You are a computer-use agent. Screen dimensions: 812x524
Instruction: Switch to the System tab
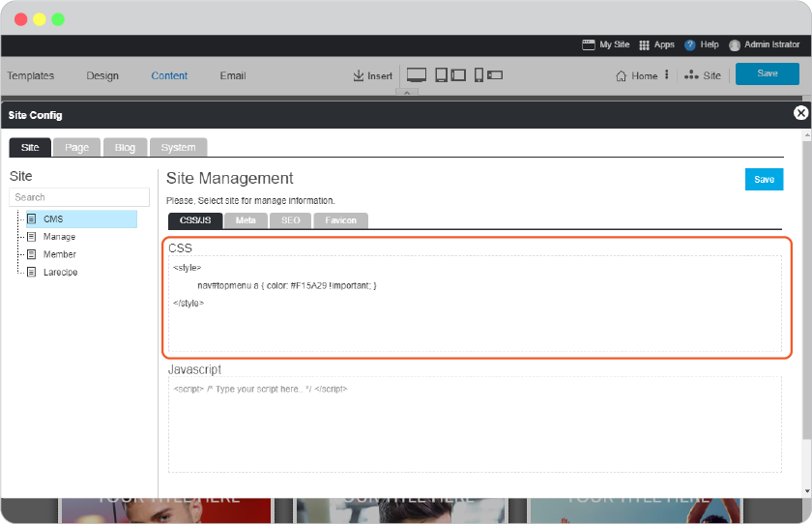pyautogui.click(x=178, y=148)
